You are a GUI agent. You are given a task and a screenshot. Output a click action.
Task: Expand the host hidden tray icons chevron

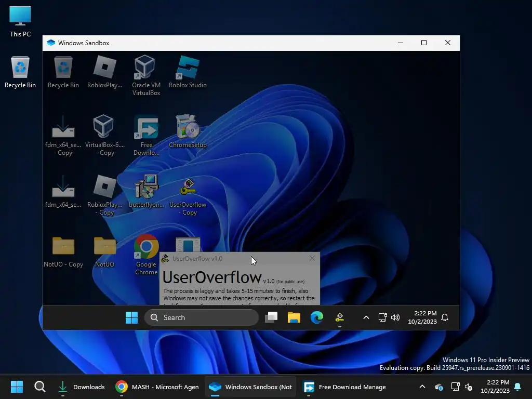pos(422,387)
